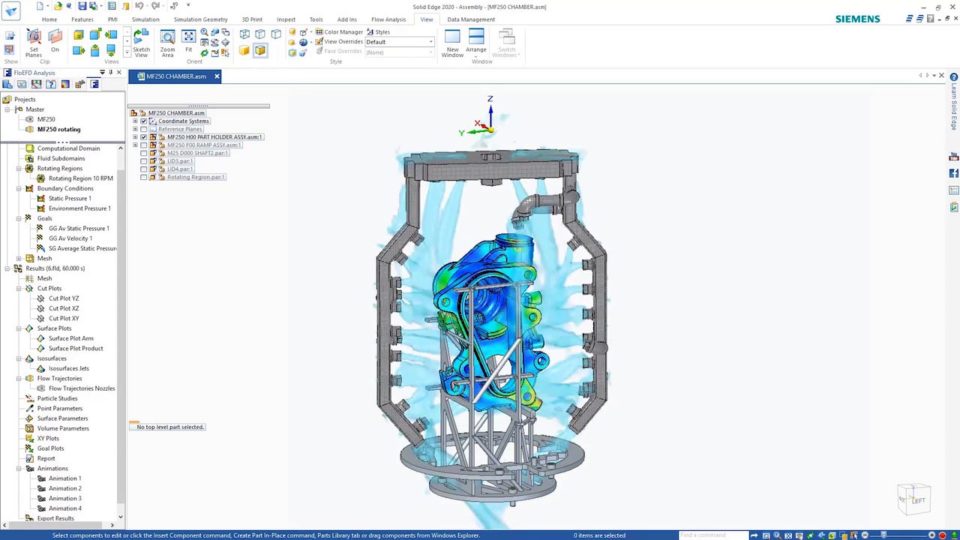The image size is (960, 540).
Task: Click the Arrange windows icon
Action: click(476, 41)
